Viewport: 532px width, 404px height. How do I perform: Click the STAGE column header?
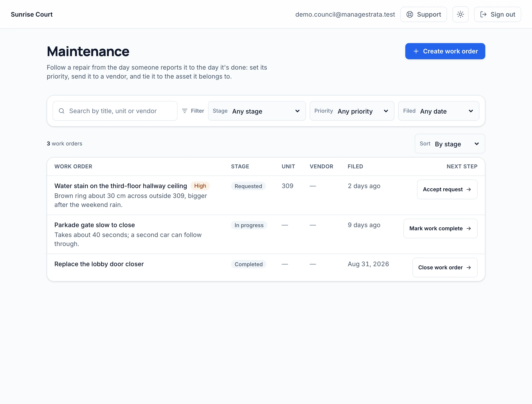(240, 166)
